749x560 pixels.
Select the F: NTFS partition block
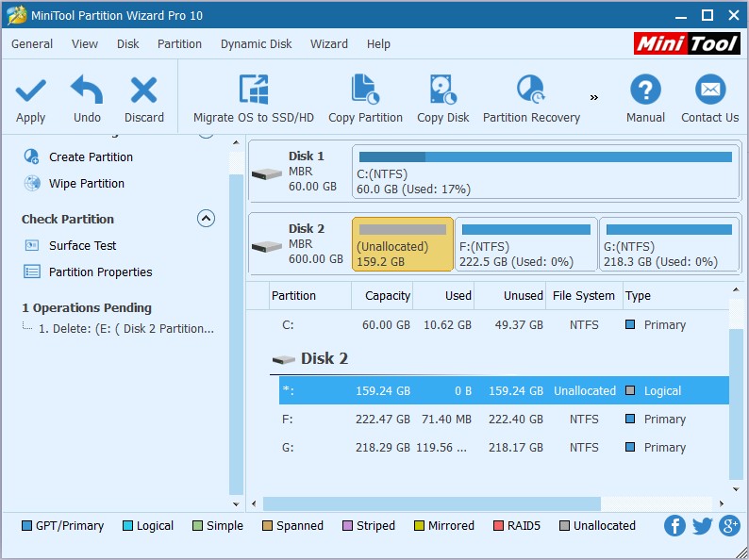tap(526, 244)
